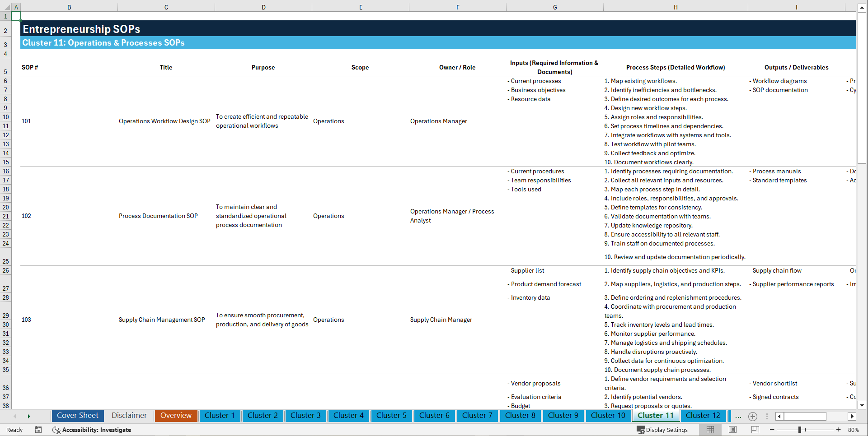Image resolution: width=868 pixels, height=436 pixels.
Task: Open the Accessibility Investigate checker
Action: click(92, 430)
